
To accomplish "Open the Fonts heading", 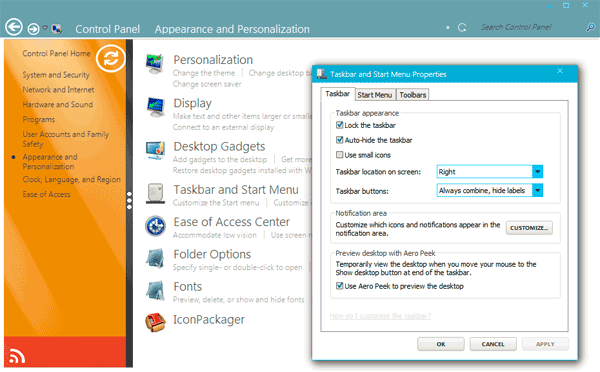I will pos(188,287).
